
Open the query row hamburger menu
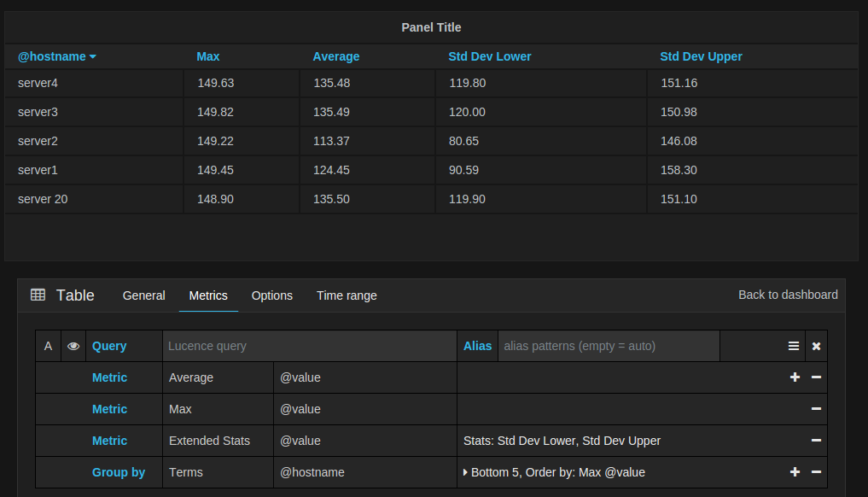(794, 346)
